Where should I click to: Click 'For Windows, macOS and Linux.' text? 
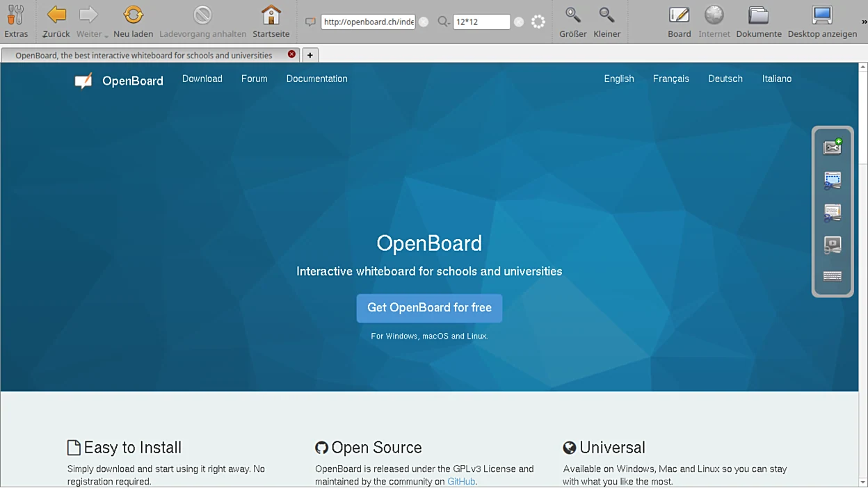pos(429,336)
